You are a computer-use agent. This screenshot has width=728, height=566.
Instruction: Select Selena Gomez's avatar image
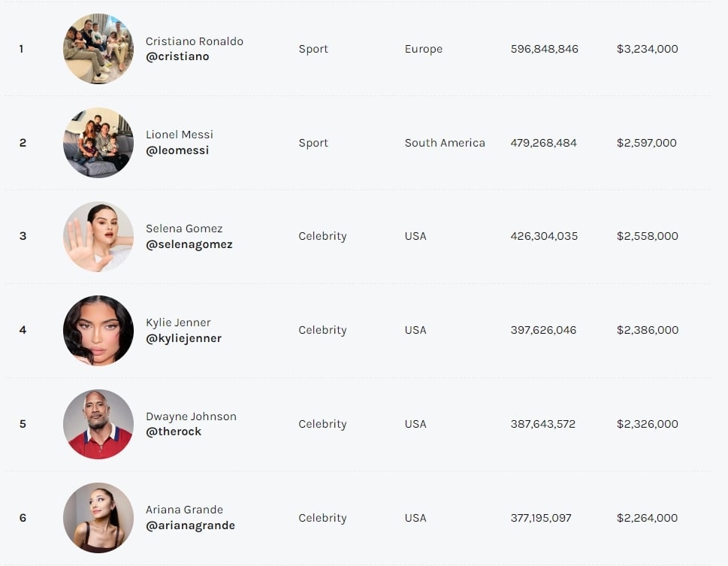point(98,236)
